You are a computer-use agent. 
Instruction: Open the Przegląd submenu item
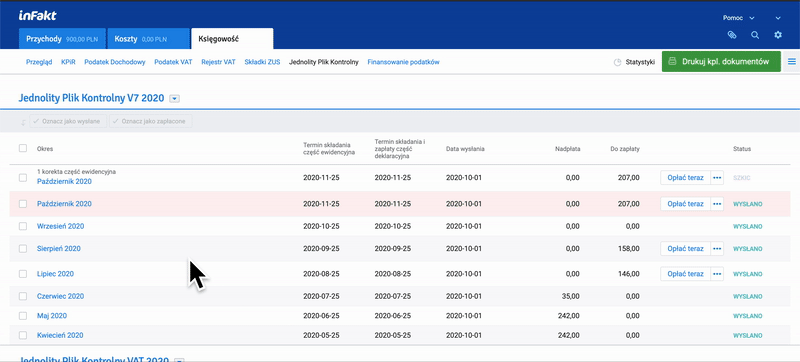(x=39, y=62)
